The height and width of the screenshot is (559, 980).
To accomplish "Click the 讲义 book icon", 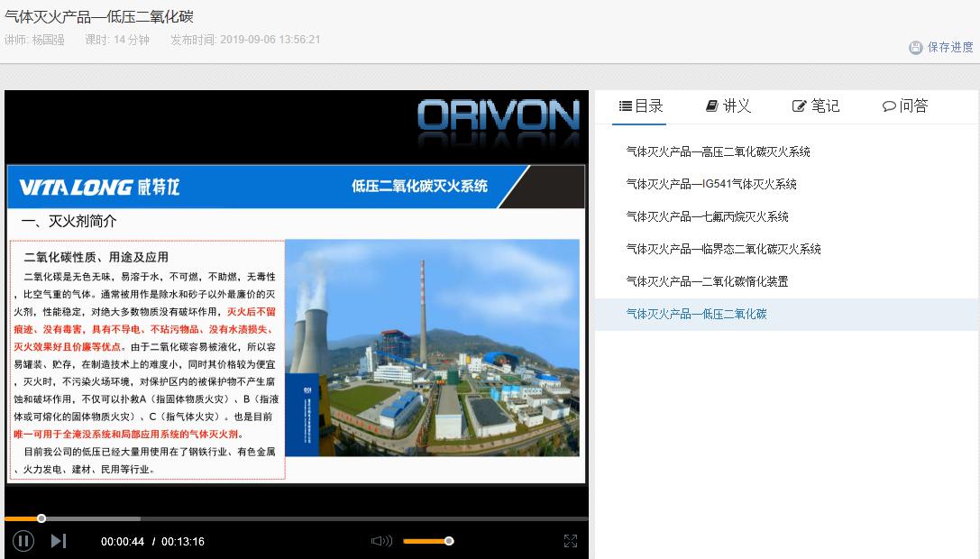I will click(710, 105).
